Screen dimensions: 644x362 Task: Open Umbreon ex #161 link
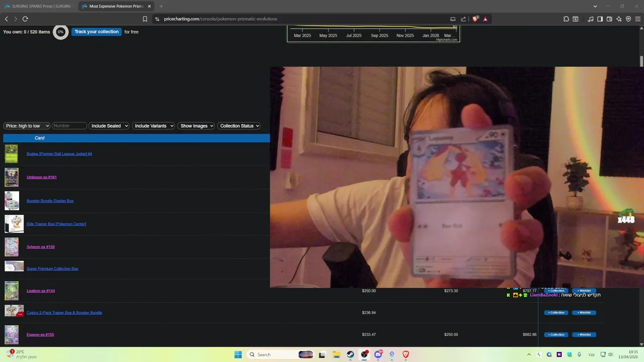42,177
